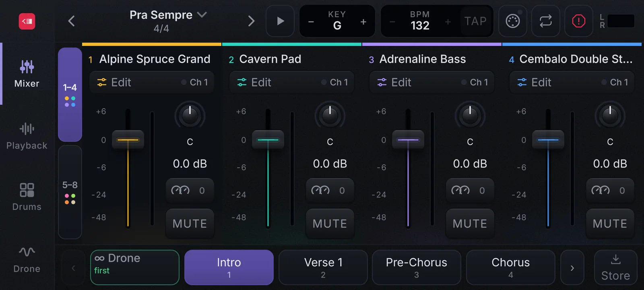Select channel bank 5–8

pos(70,192)
